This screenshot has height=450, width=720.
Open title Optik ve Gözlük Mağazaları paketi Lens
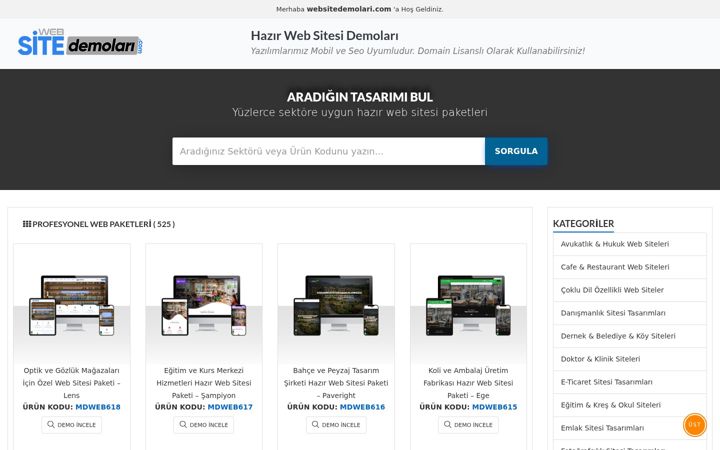72,382
